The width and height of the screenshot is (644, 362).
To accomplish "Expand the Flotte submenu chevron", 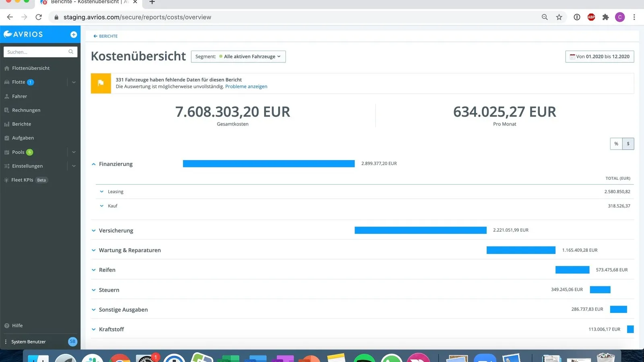I will point(74,82).
